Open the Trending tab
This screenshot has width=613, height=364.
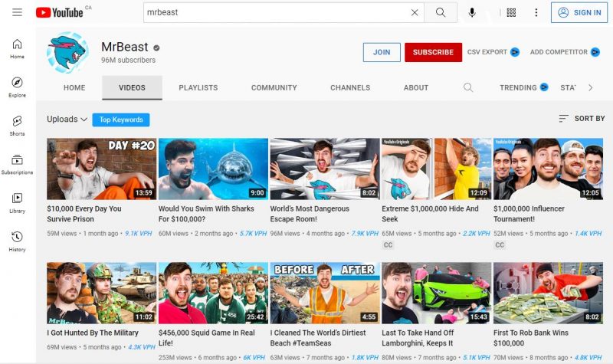point(523,87)
